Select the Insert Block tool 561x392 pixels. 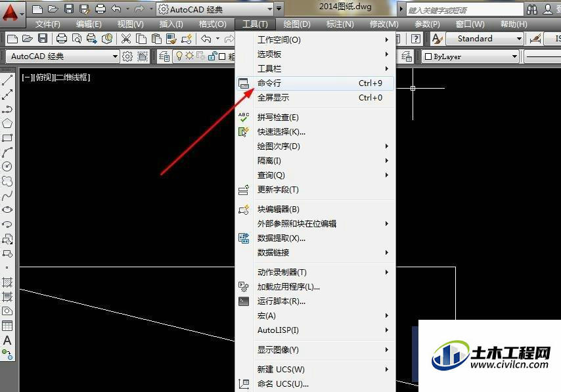pyautogui.click(x=7, y=239)
